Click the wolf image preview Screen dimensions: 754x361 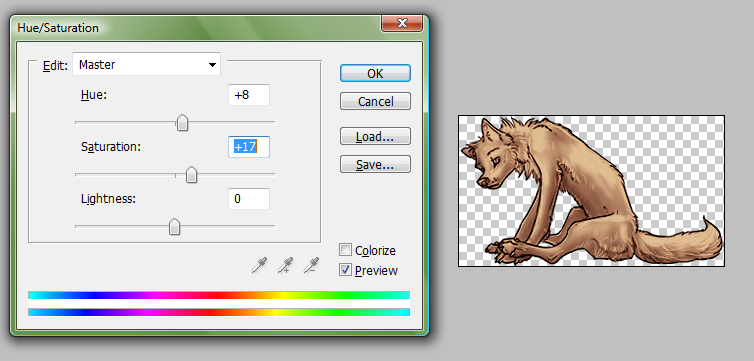(591, 191)
